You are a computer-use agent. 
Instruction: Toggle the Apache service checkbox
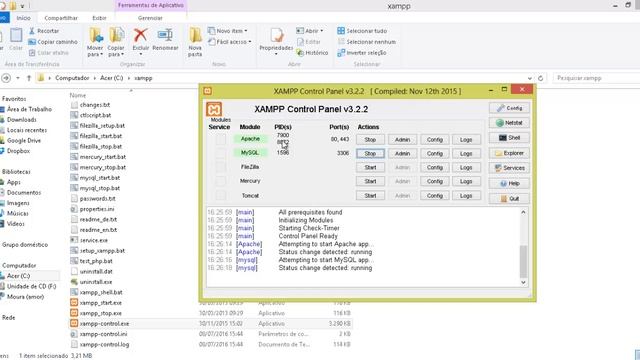(220, 140)
